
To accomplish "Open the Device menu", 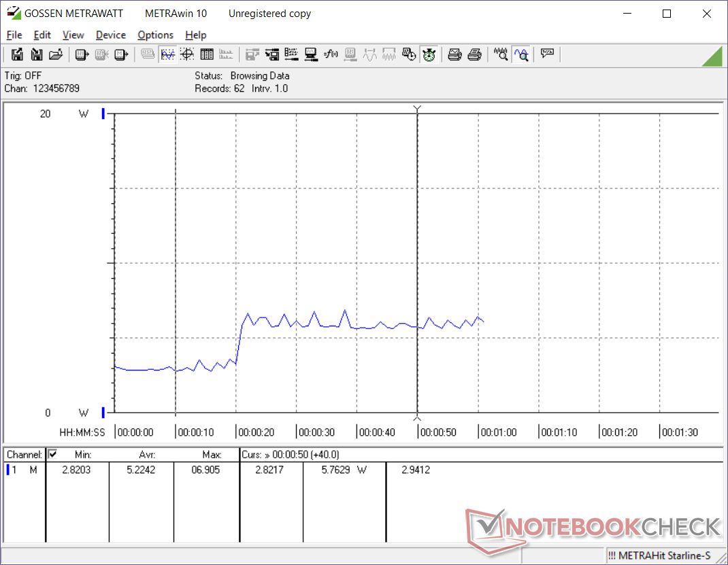I will click(110, 35).
